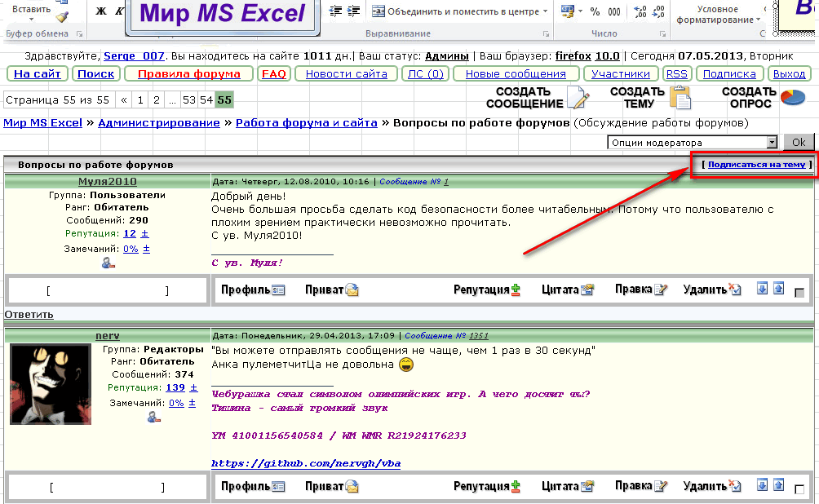The height and width of the screenshot is (504, 819).
Task: Tick the checkbox on Муля2010's post
Action: [799, 293]
